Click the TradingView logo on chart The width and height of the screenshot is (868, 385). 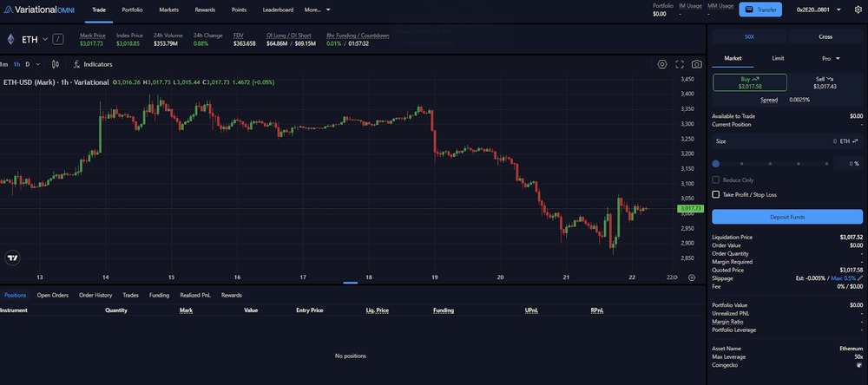pyautogui.click(x=12, y=258)
